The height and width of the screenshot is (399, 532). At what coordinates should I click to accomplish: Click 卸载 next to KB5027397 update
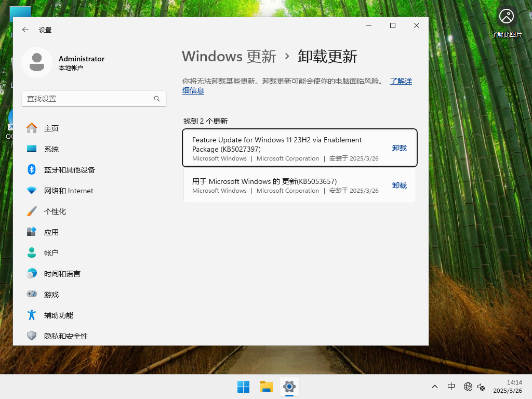click(399, 148)
